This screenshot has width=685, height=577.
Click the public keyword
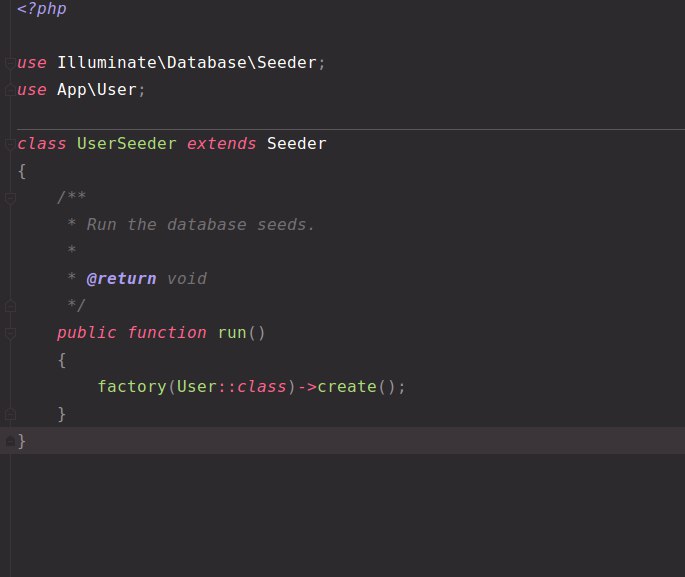[x=86, y=333]
